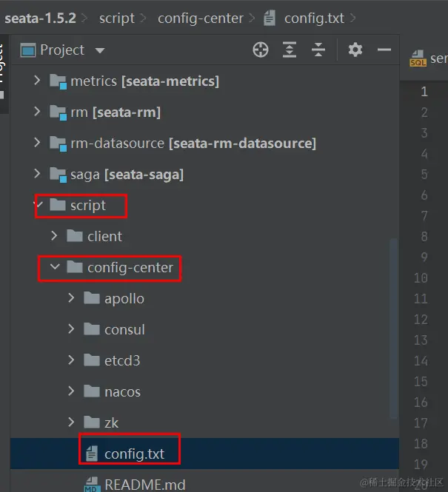Expand the consul folder chevron
Image resolution: width=448 pixels, height=492 pixels.
pyautogui.click(x=71, y=328)
